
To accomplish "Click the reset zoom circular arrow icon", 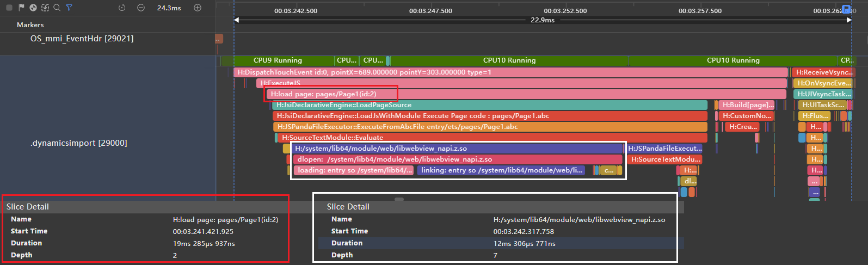I will click(x=122, y=8).
